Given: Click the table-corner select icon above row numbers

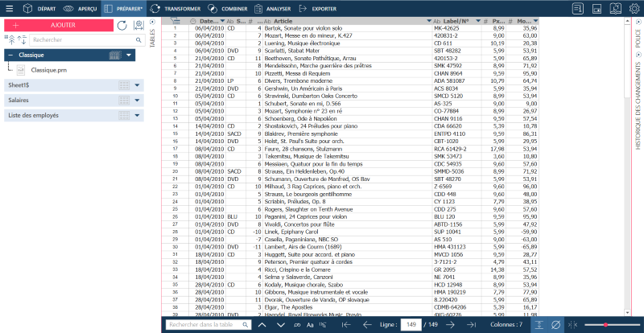Looking at the screenshot, I should click(x=175, y=21).
